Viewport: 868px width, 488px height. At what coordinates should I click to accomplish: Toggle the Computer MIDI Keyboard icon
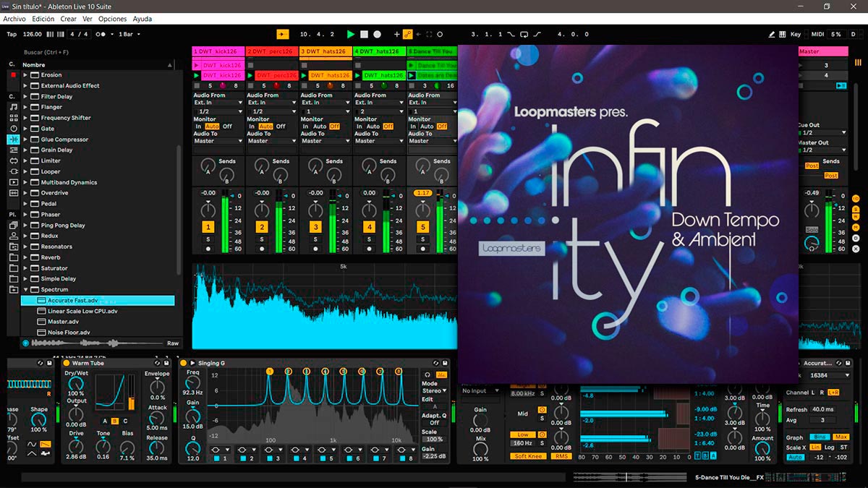click(783, 34)
